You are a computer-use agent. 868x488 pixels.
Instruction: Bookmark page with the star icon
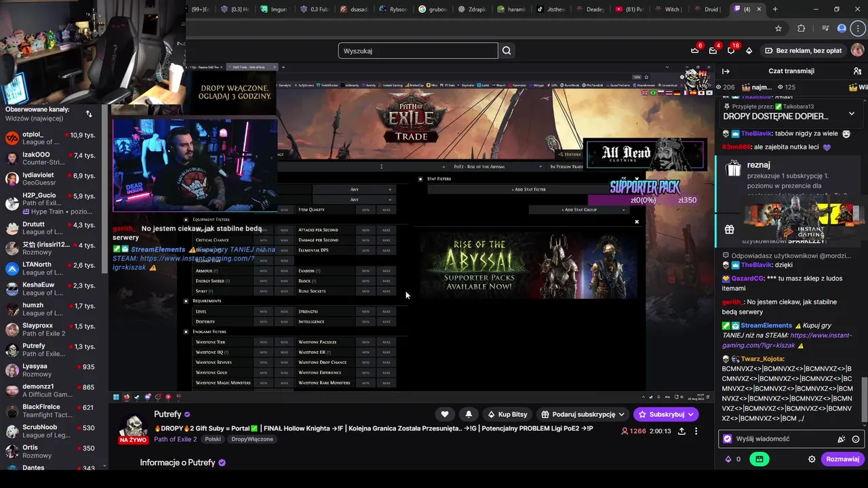pyautogui.click(x=778, y=28)
